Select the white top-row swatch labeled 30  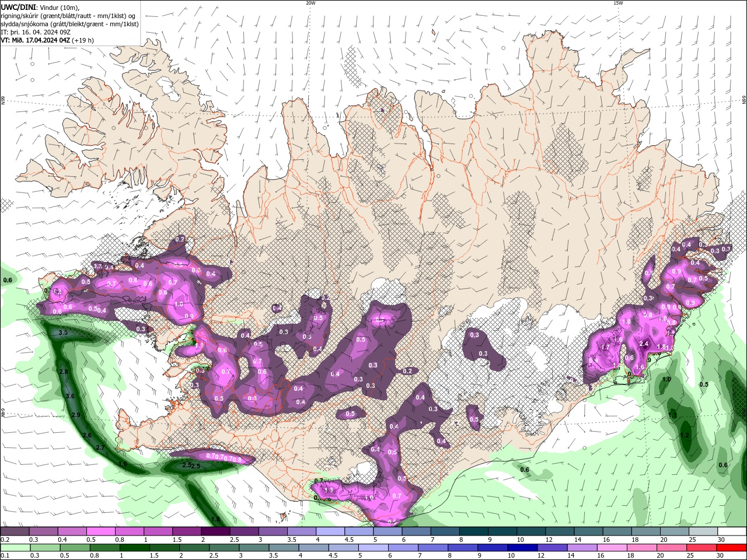[732, 531]
